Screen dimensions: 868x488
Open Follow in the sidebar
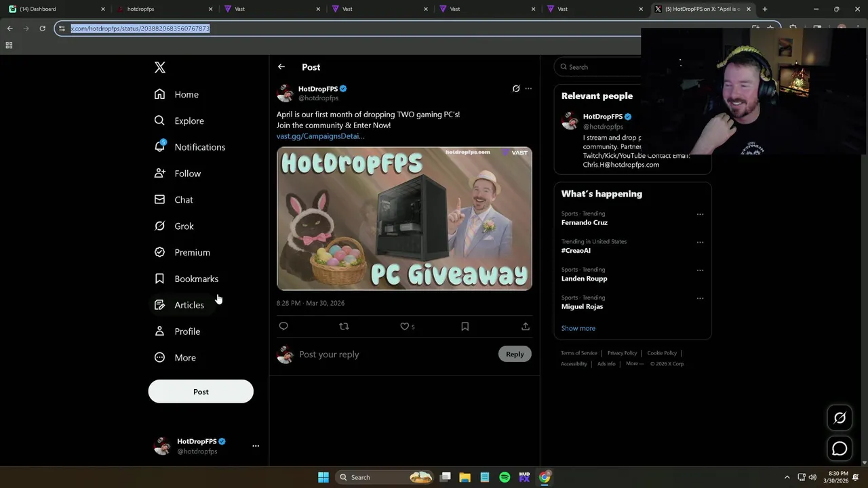tap(178, 174)
